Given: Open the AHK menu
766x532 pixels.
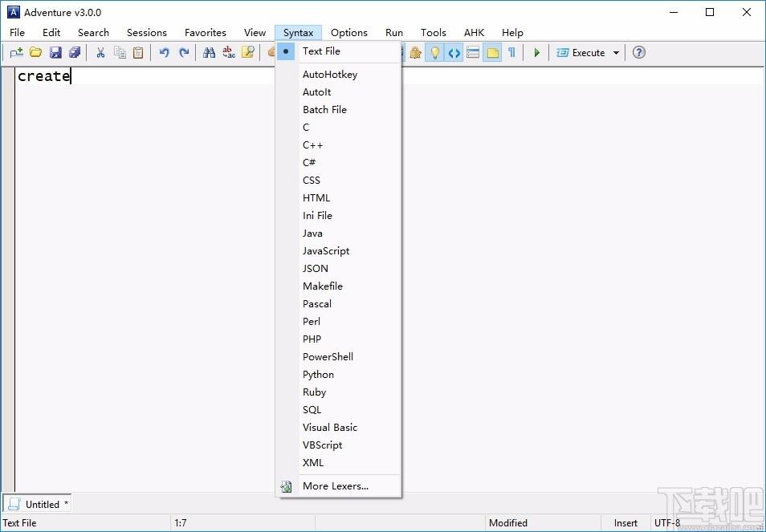Looking at the screenshot, I should (x=474, y=33).
